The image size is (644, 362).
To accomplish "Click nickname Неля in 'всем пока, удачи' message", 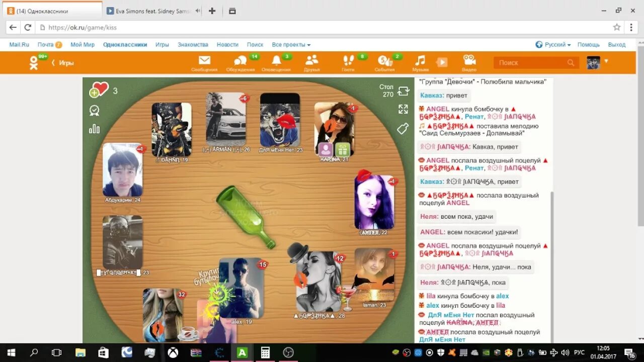I will (x=429, y=216).
